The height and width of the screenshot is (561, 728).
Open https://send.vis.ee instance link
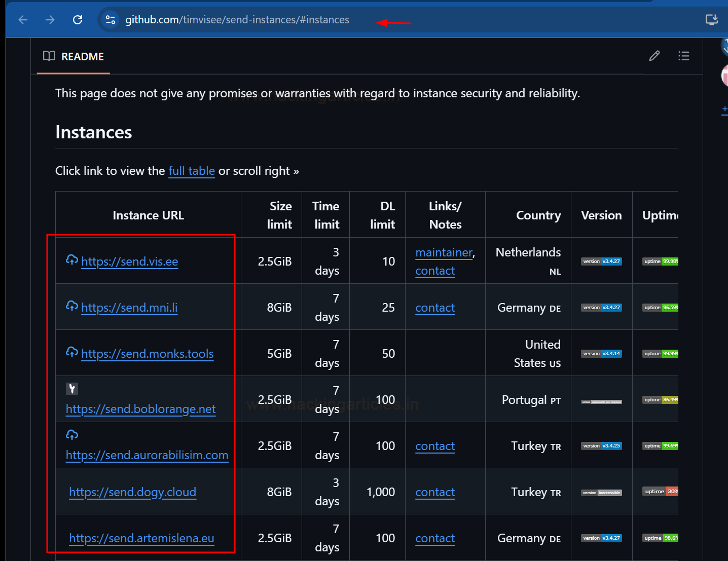tap(130, 261)
